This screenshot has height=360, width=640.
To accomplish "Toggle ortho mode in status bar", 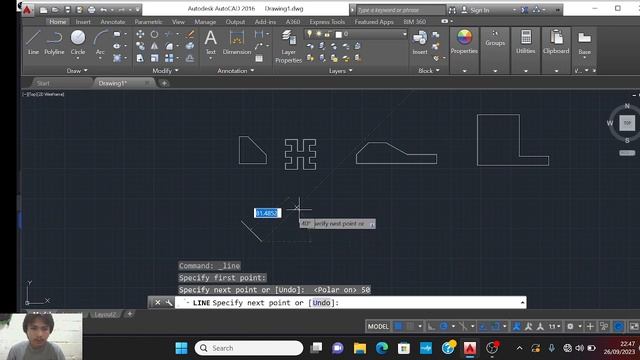I will [x=431, y=326].
